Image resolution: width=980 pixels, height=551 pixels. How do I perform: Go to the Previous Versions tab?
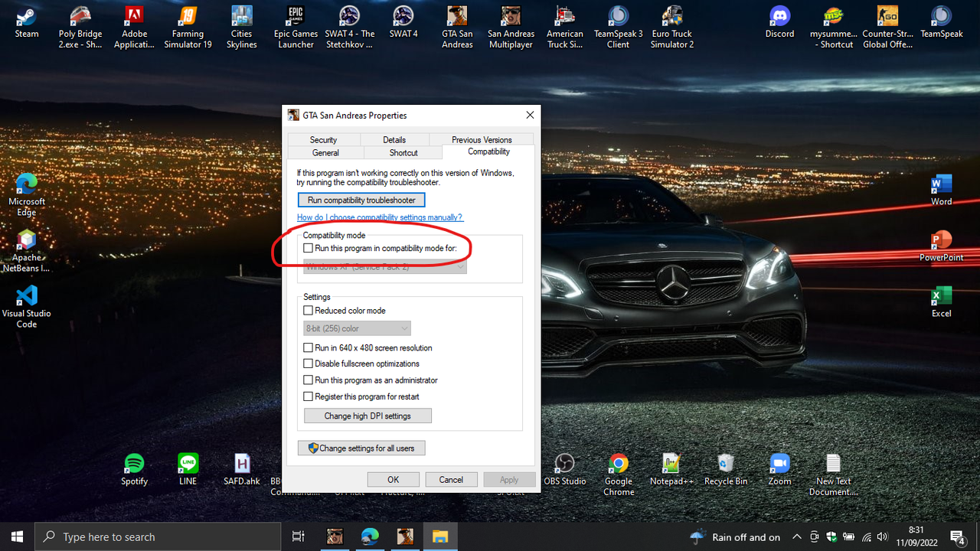pos(482,139)
